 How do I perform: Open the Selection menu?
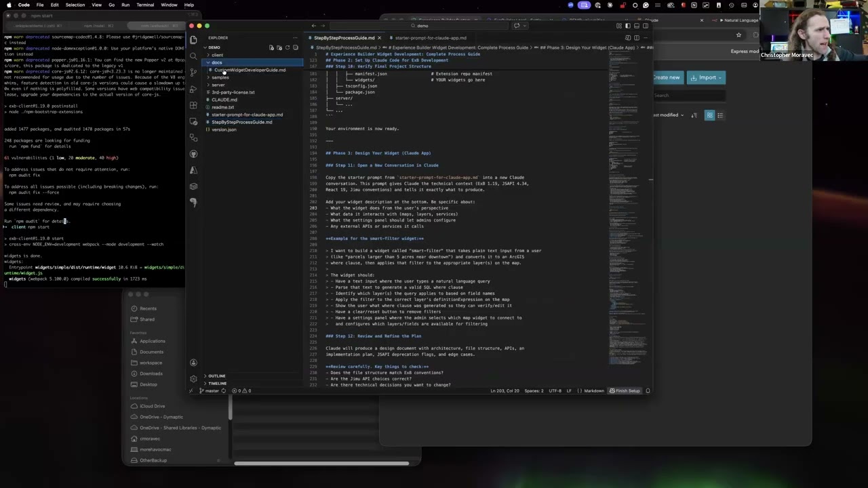tap(75, 5)
